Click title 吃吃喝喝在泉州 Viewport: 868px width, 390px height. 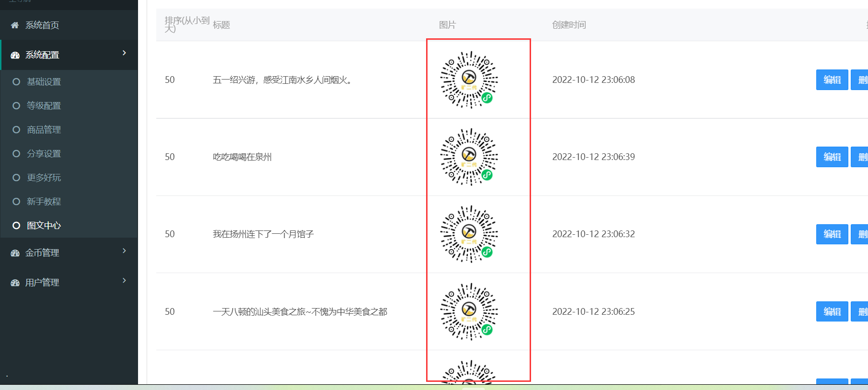point(242,157)
